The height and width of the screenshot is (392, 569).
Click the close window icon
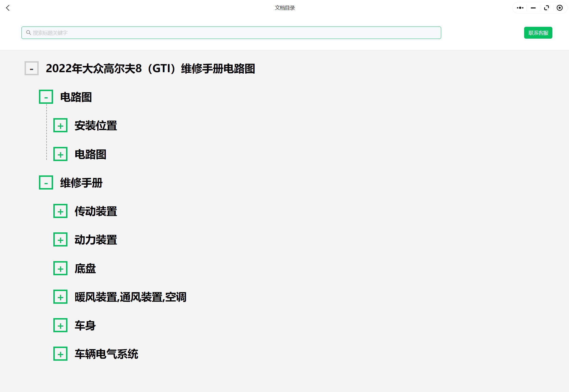[559, 8]
